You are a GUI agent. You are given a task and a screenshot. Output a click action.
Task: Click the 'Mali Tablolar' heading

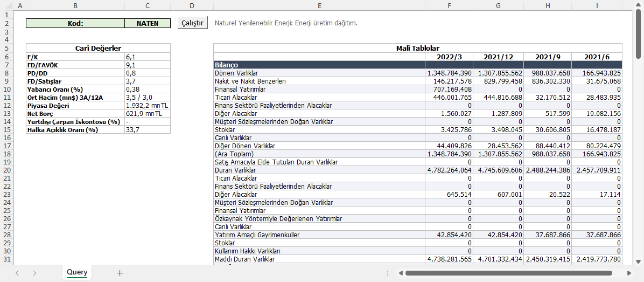(418, 48)
